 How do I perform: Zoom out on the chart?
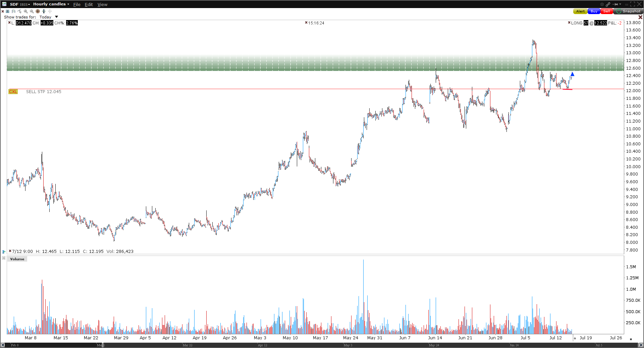pyautogui.click(x=32, y=11)
